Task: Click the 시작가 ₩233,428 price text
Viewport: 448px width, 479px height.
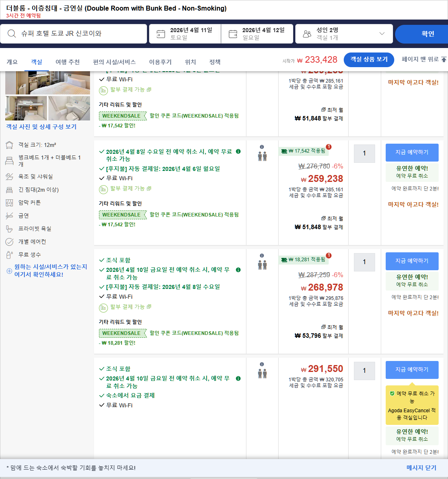Action: (x=310, y=60)
